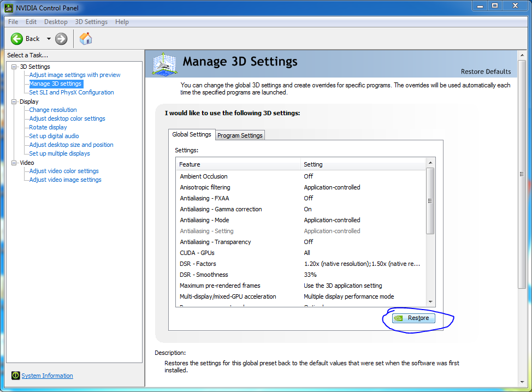Select the Antialiasing - FXAA row

(x=301, y=198)
